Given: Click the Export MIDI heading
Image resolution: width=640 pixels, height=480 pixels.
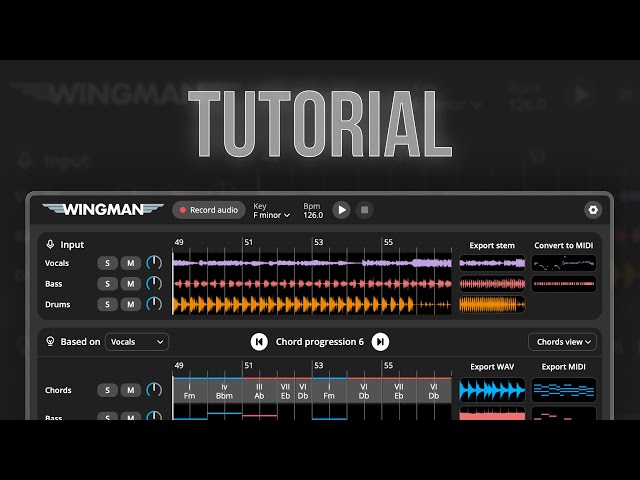Looking at the screenshot, I should (x=564, y=367).
